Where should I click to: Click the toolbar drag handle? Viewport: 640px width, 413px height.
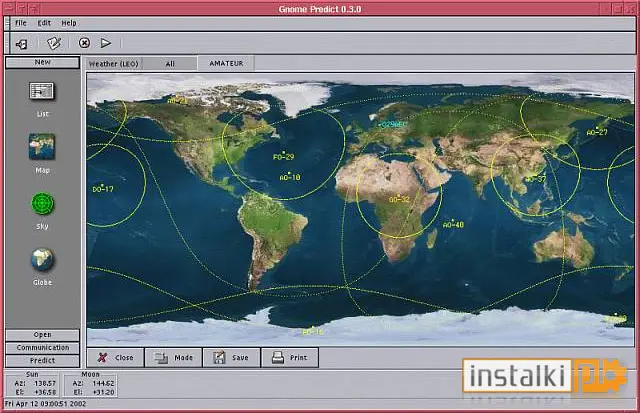[7, 43]
